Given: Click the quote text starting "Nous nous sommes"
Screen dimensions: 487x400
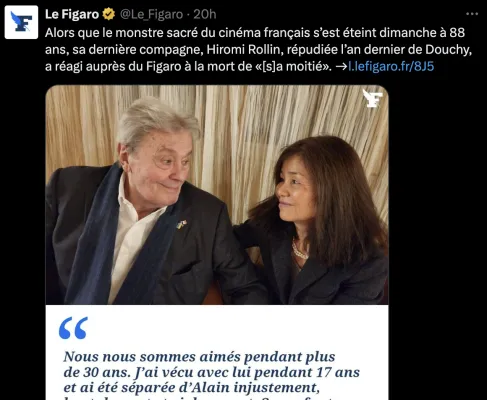Looking at the screenshot, I should (x=199, y=357).
